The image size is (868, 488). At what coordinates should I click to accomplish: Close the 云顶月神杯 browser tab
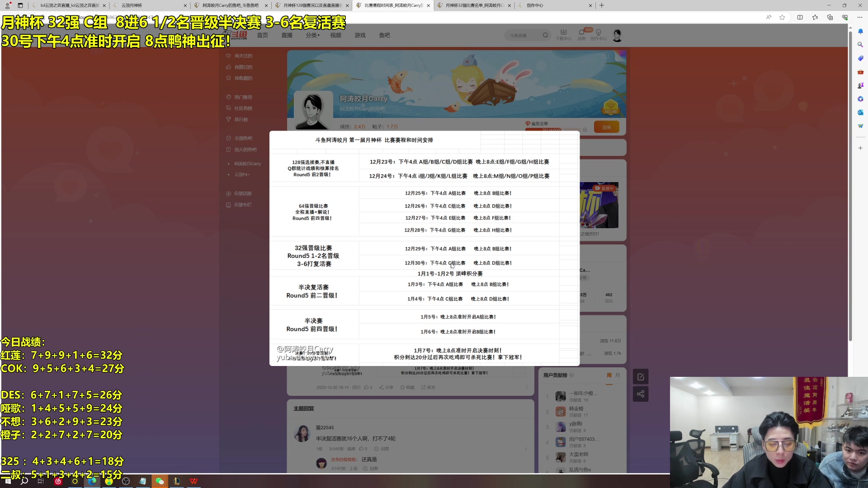[185, 5]
